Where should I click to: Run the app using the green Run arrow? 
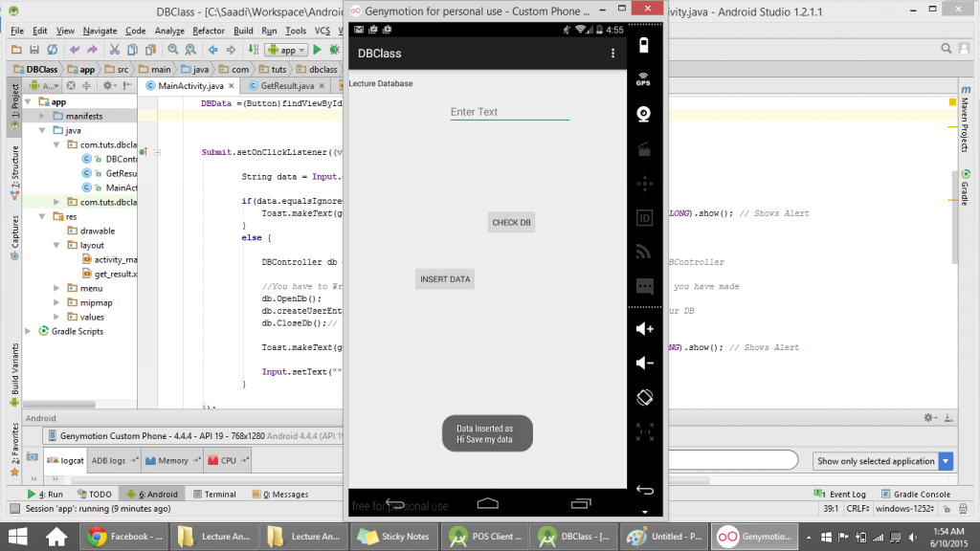tap(317, 50)
